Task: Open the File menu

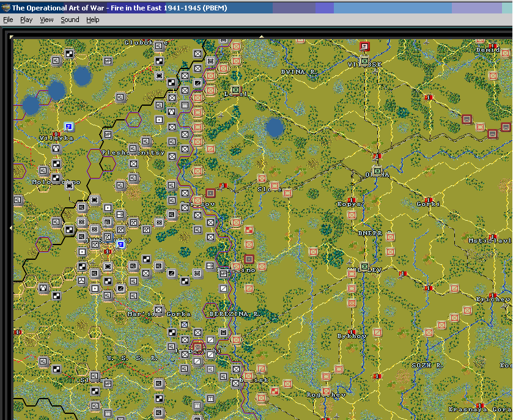Action: coord(8,20)
